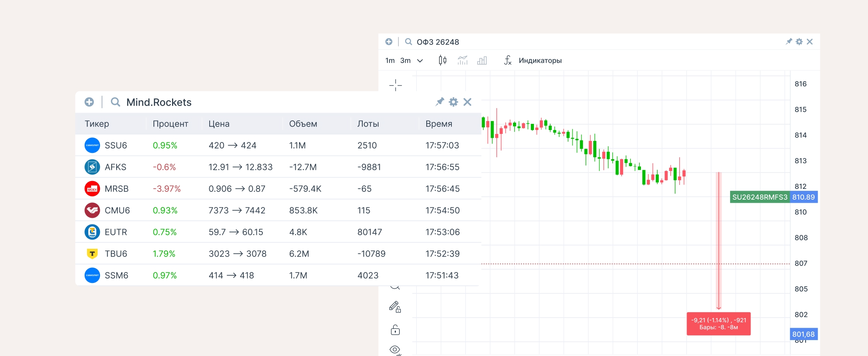Close the ОФЗ 26248 chart widget

tap(809, 41)
